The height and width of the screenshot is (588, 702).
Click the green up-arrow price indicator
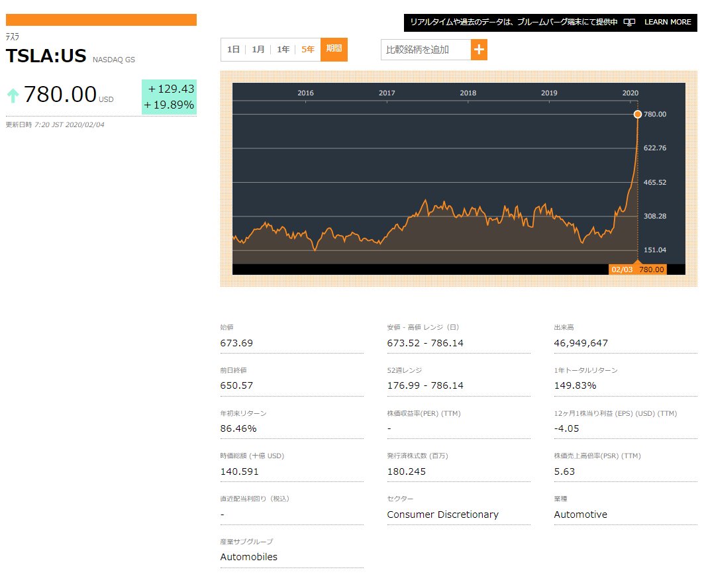[13, 95]
